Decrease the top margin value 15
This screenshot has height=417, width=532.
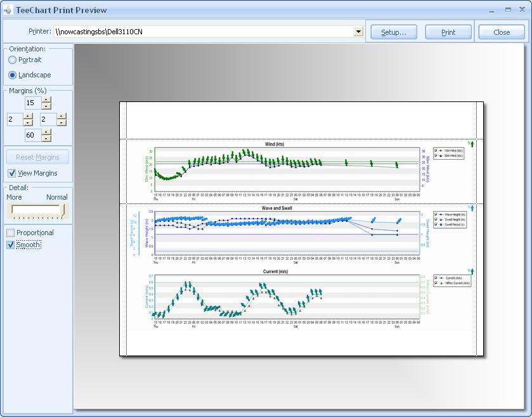(x=46, y=106)
